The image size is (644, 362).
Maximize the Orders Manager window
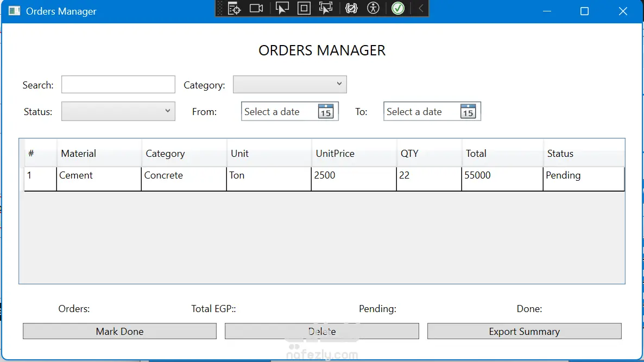coord(584,11)
